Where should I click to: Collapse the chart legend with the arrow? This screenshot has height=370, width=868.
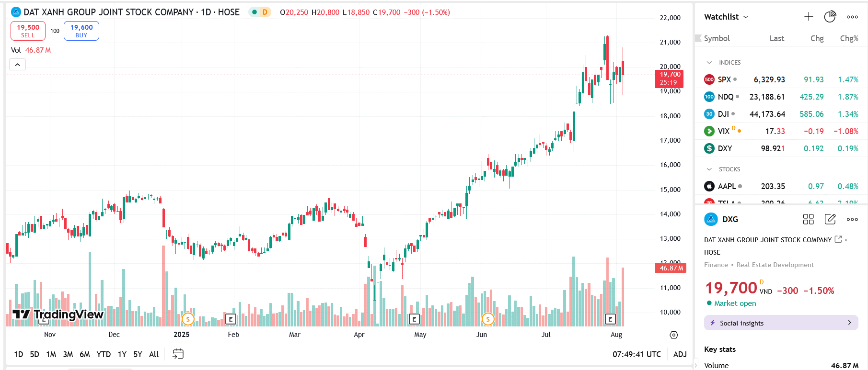tap(18, 65)
